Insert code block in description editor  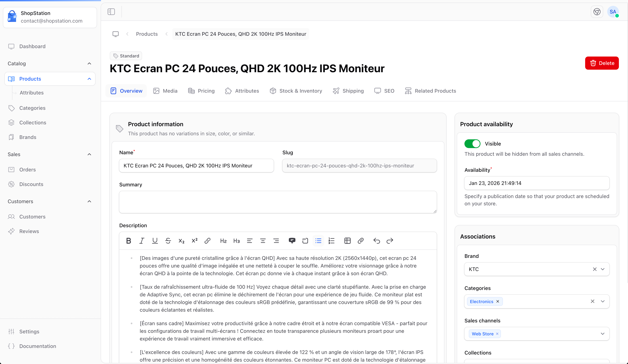pos(305,241)
